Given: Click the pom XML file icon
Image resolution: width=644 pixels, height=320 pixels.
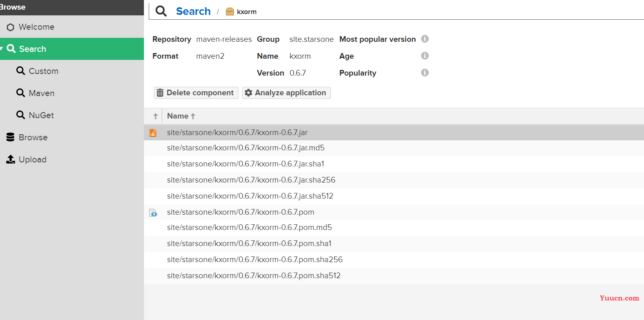Looking at the screenshot, I should [153, 213].
